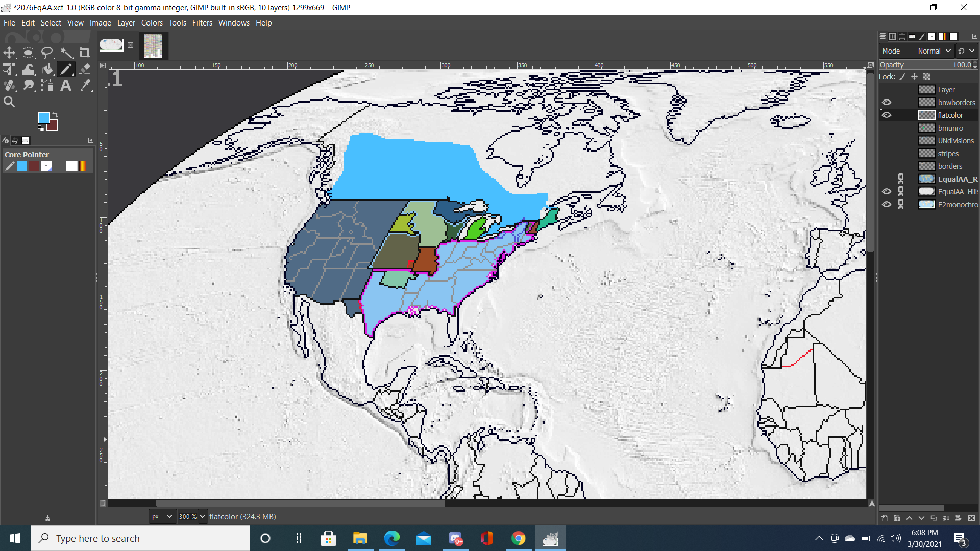Lower the selected layer one step
This screenshot has height=551, width=980.
[x=921, y=518]
